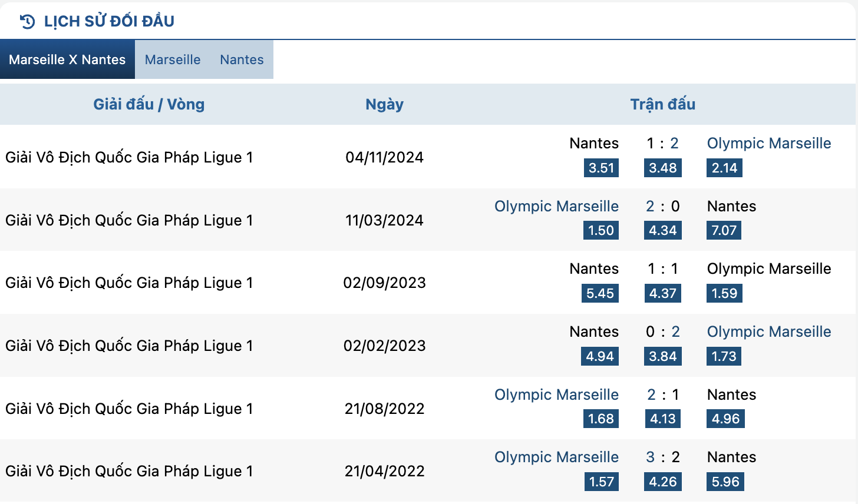Click Ligue 1 league name in 02/02/2023 row
This screenshot has height=504, width=858.
click(x=129, y=346)
